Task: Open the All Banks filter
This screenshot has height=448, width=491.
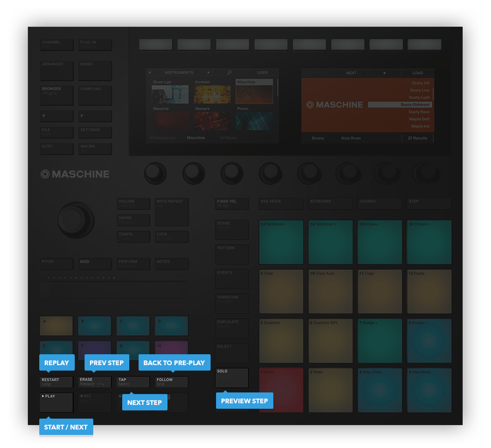Action: pyautogui.click(x=229, y=138)
